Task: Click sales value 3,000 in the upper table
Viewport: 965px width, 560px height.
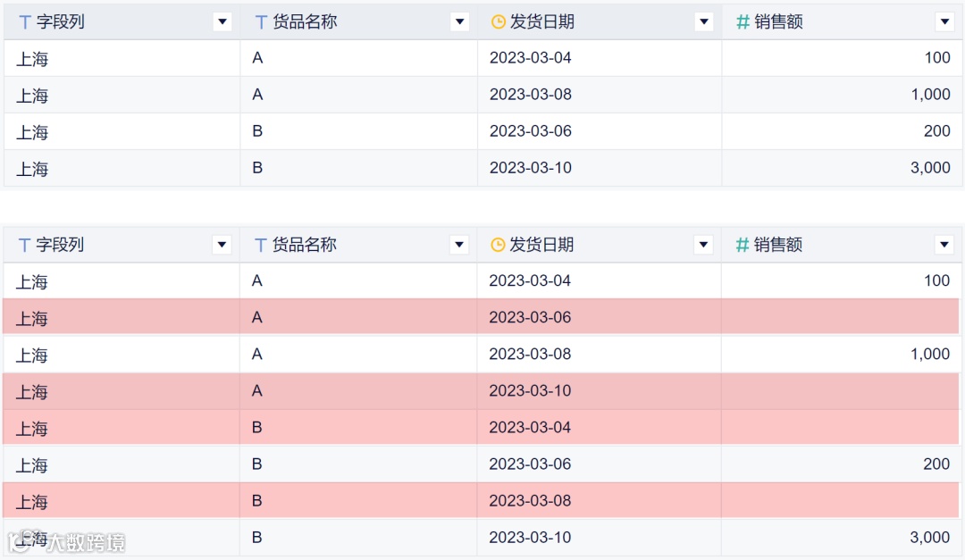Action: click(930, 168)
